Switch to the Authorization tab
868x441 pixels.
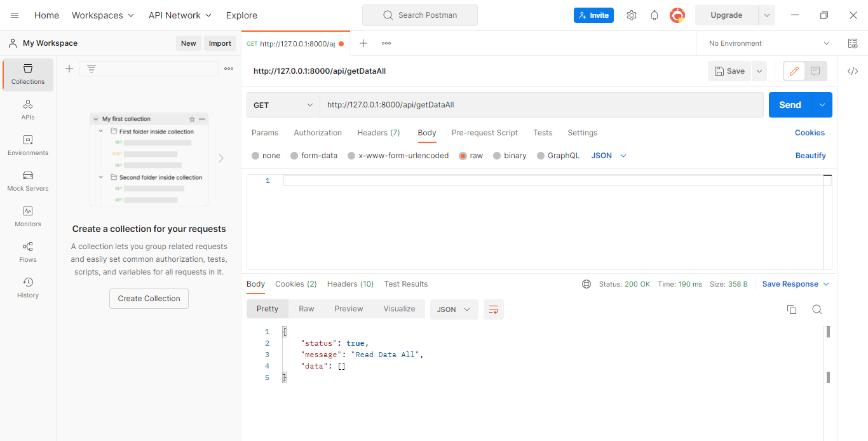click(318, 133)
